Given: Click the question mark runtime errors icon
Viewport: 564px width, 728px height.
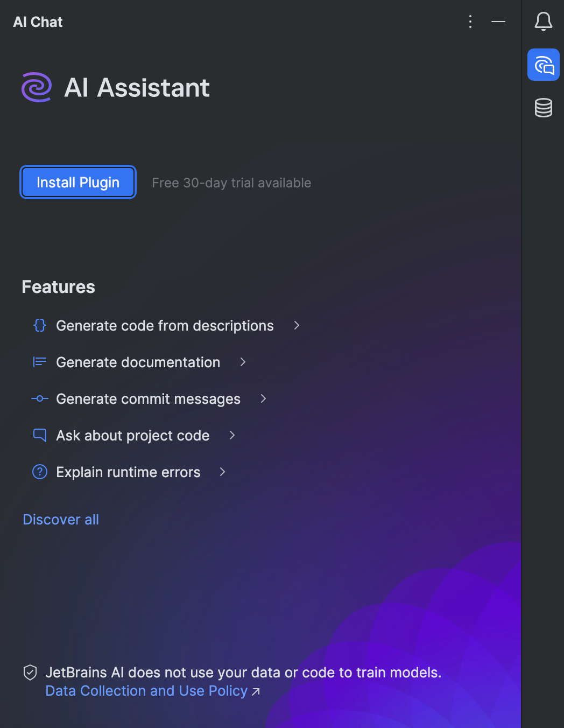Looking at the screenshot, I should tap(40, 472).
